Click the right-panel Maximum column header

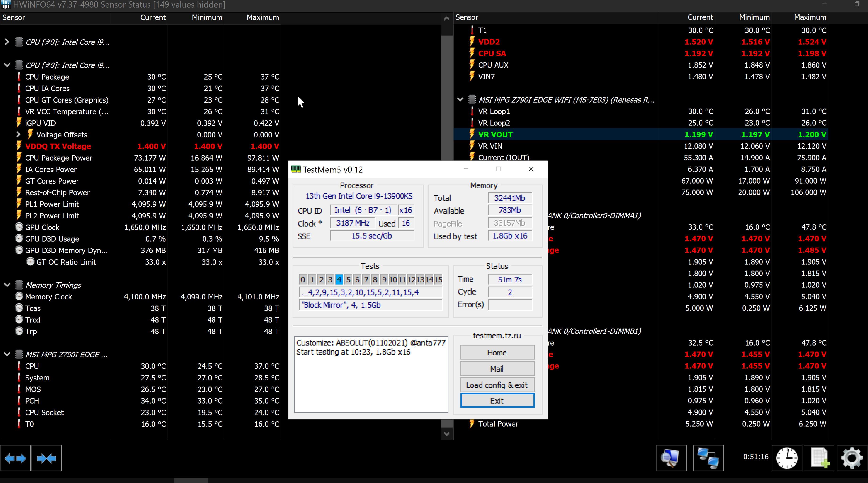click(800, 17)
